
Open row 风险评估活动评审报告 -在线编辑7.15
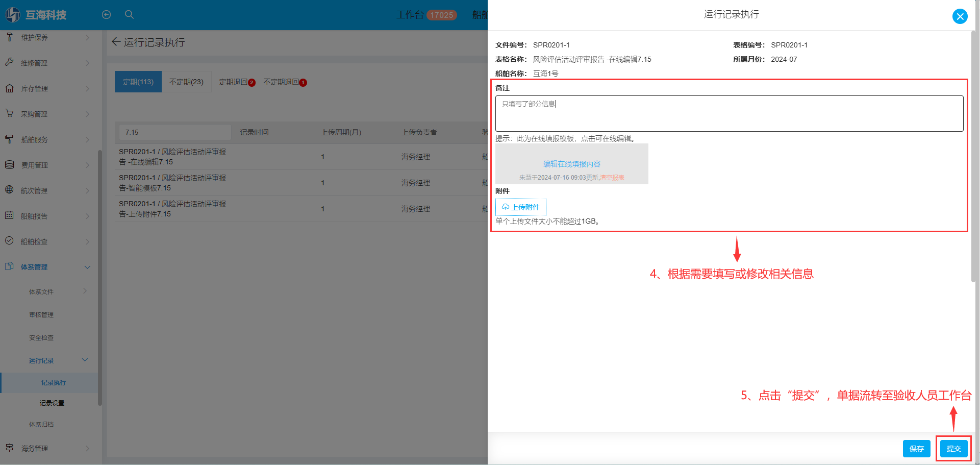click(x=172, y=157)
